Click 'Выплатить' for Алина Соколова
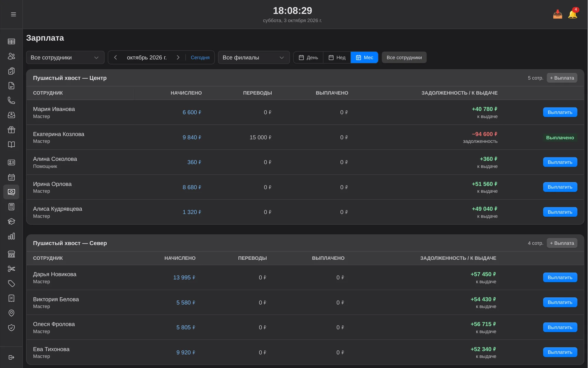The height and width of the screenshot is (368, 588). coord(560,162)
